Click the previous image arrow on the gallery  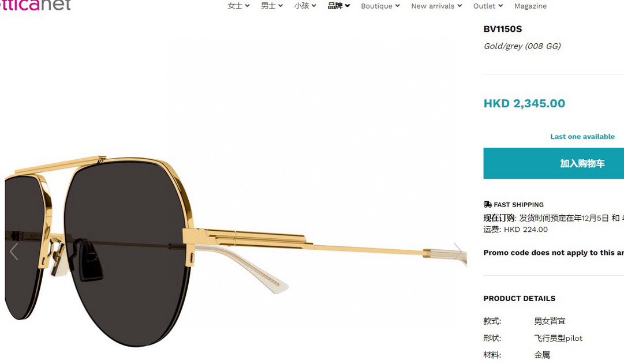coord(14,252)
